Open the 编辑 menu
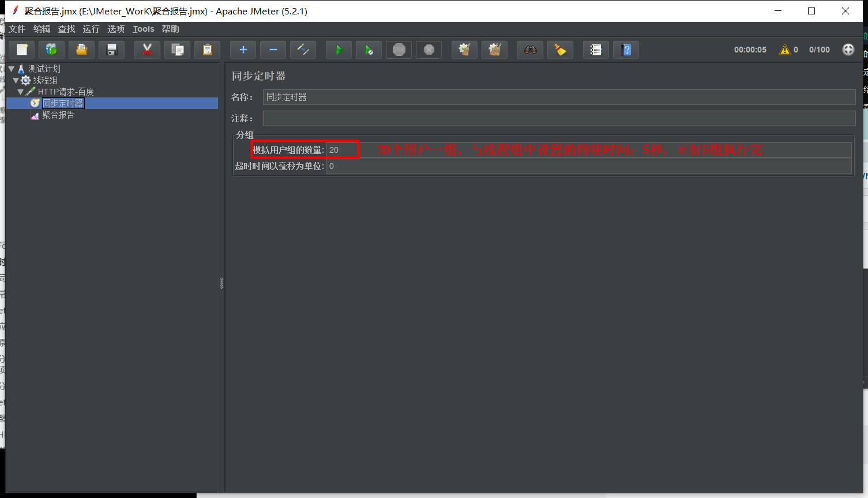The height and width of the screenshot is (498, 868). click(42, 29)
